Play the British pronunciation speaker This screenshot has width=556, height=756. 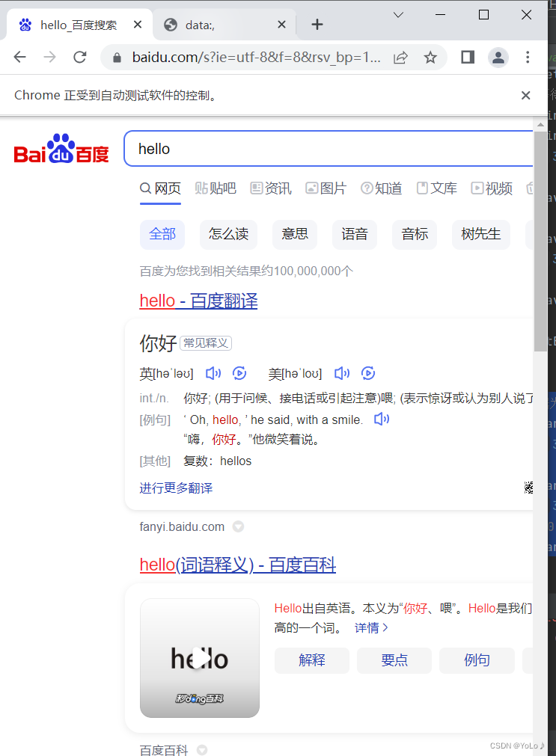[x=213, y=373]
